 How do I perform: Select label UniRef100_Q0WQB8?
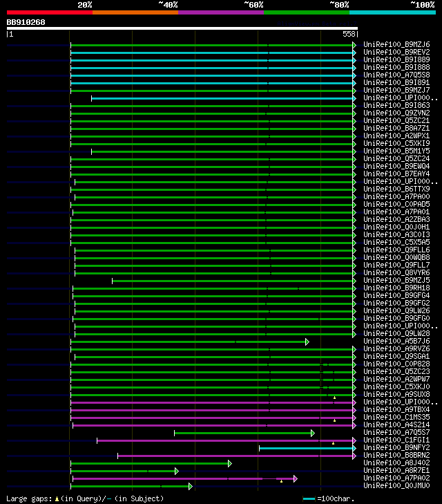click(x=396, y=257)
